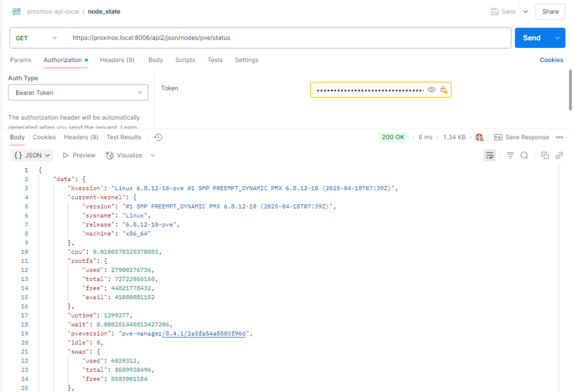The height and width of the screenshot is (392, 573).
Task: Open the response history clock icon
Action: (158, 137)
